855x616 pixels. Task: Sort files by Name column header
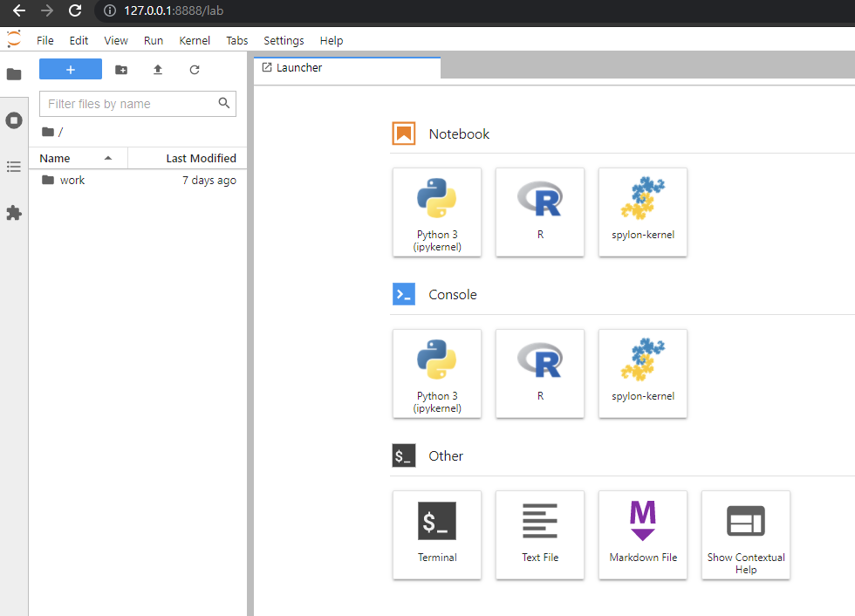(78, 158)
